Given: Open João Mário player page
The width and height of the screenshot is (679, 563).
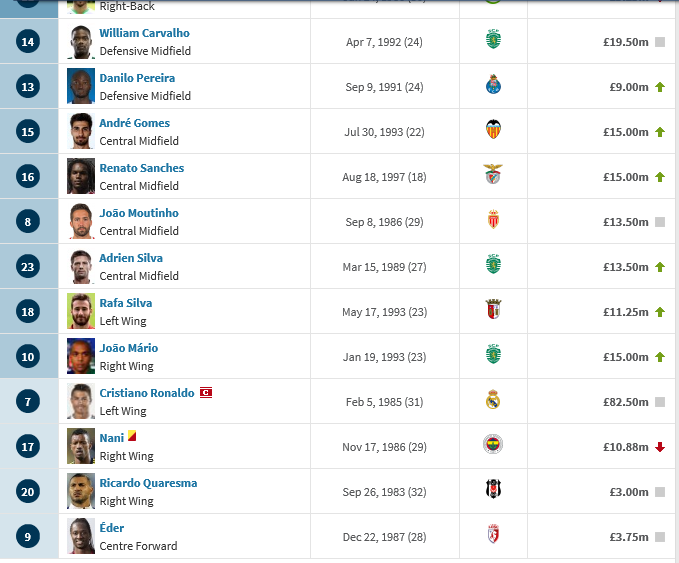Looking at the screenshot, I should pos(129,348).
